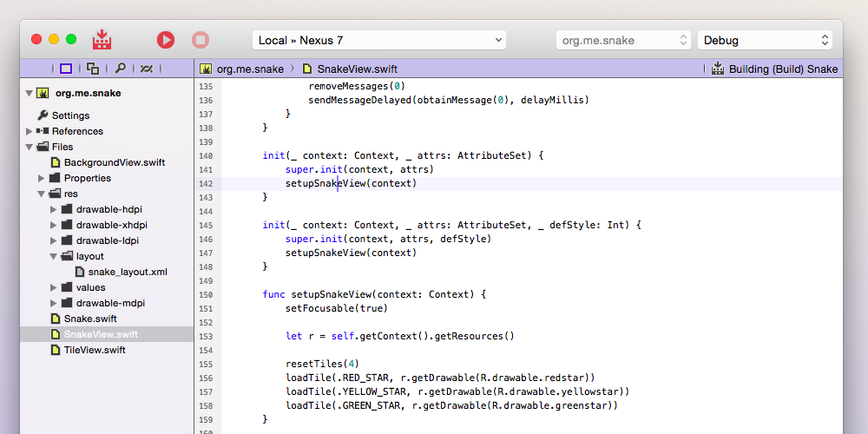Click the overlapping squares navigator icon
The width and height of the screenshot is (868, 434).
click(93, 69)
